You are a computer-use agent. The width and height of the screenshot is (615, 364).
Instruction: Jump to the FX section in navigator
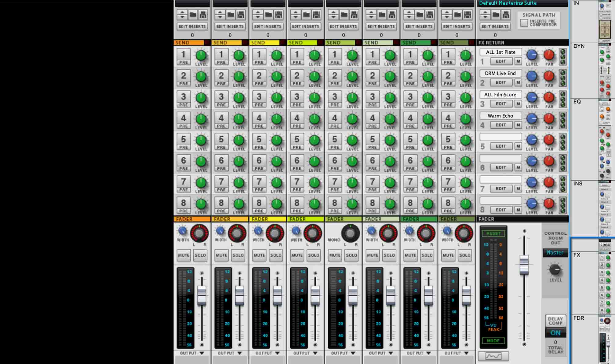click(577, 255)
